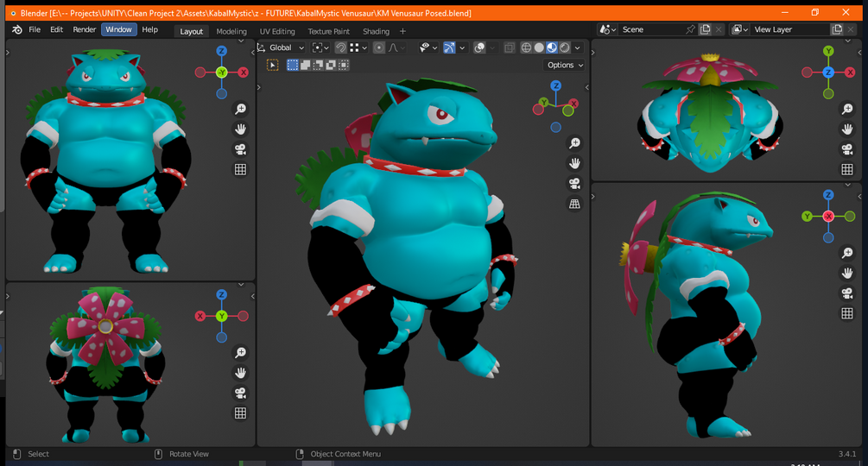This screenshot has height=466, width=868.
Task: Toggle snapping magnet icon
Action: [x=341, y=47]
